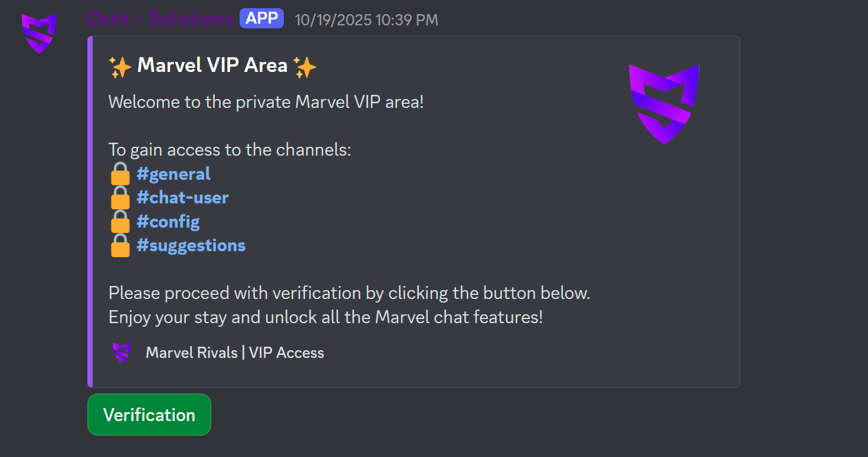
Task: Click the green Verification button
Action: 149,415
